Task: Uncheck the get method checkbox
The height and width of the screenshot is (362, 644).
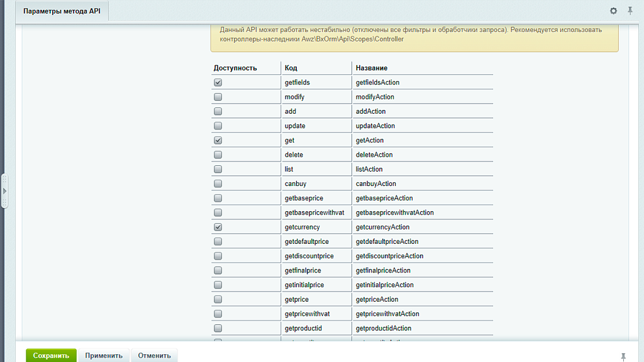Action: (x=218, y=140)
